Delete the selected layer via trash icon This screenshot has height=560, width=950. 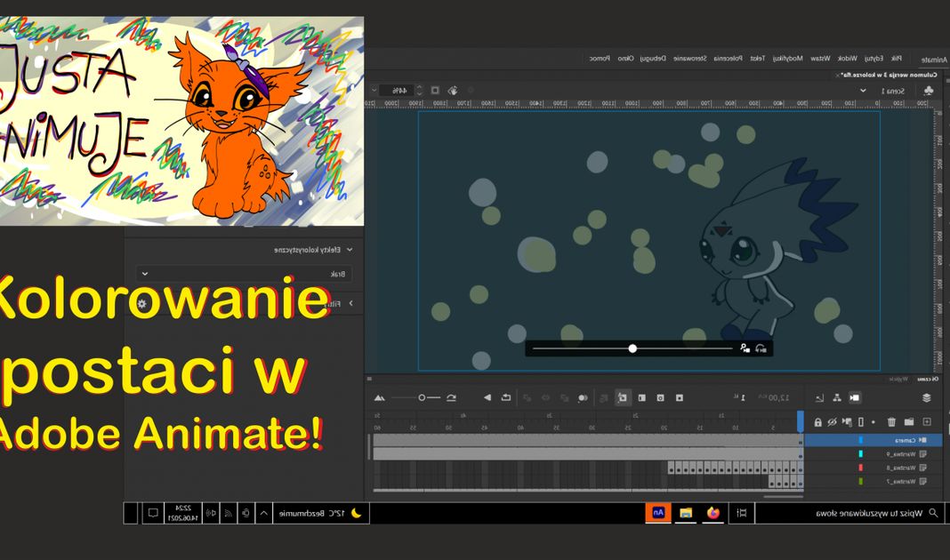892,422
